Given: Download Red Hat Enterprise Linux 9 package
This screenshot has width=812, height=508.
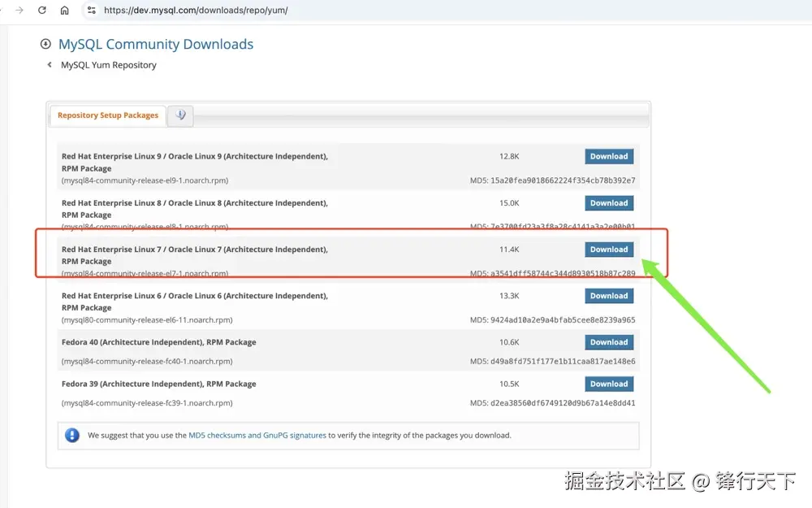Looking at the screenshot, I should [x=609, y=156].
